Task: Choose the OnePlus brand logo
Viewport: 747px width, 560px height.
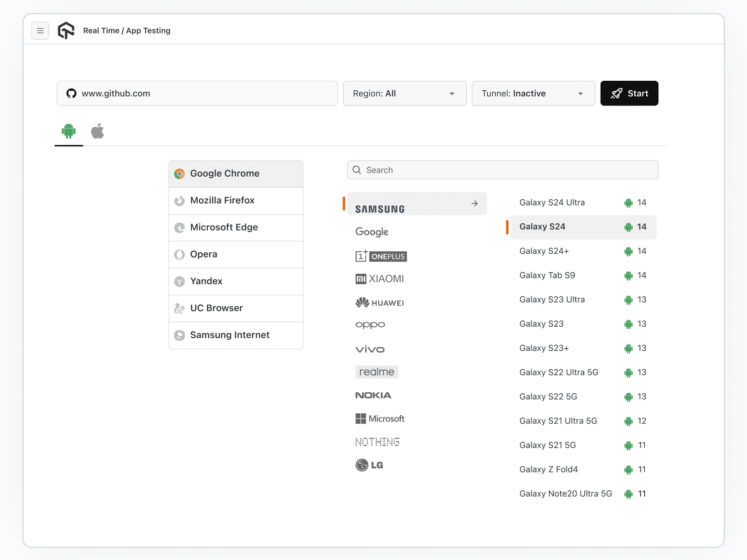Action: point(381,256)
